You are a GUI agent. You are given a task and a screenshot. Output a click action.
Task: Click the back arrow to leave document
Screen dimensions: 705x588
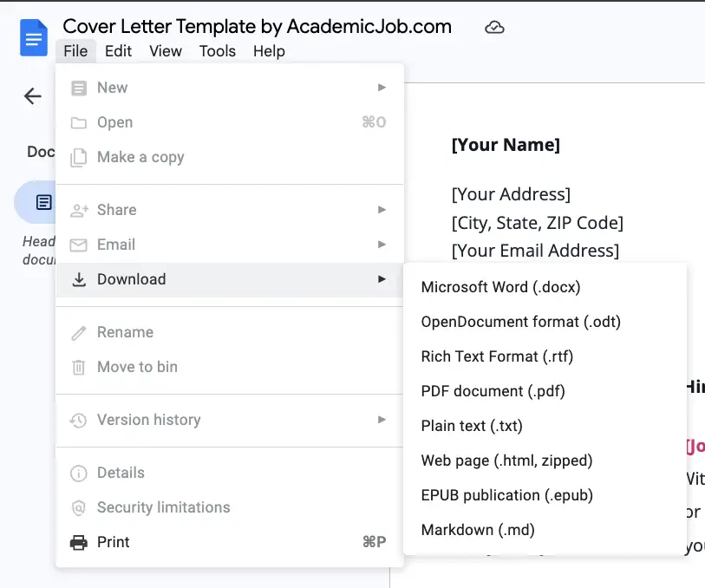click(x=31, y=97)
